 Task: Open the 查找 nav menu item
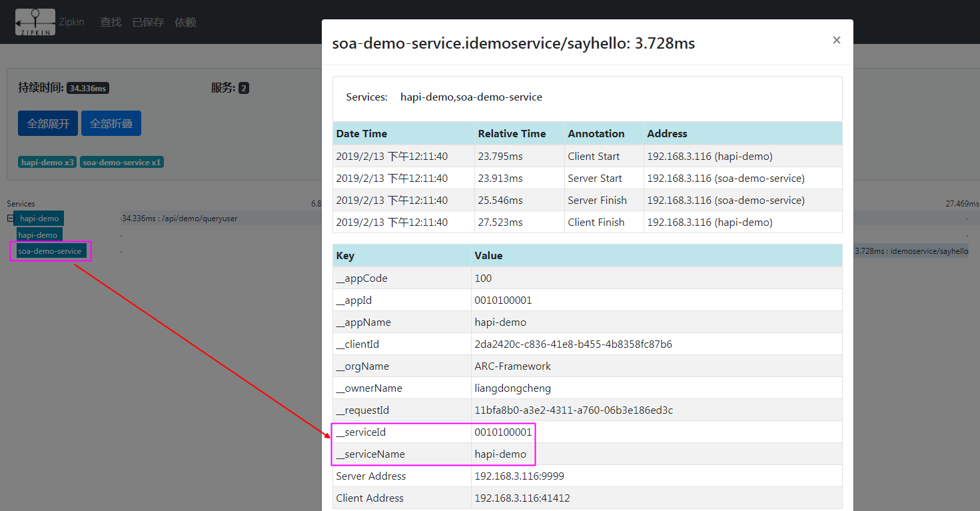point(111,22)
